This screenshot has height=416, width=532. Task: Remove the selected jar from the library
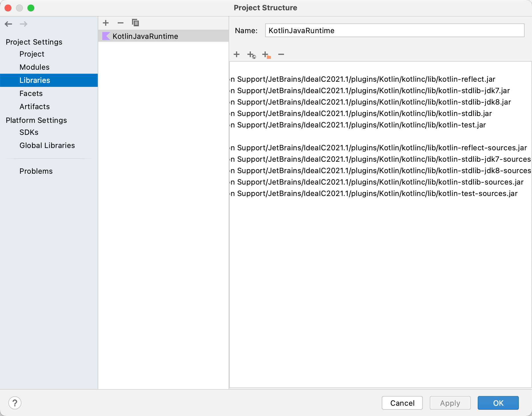click(281, 54)
